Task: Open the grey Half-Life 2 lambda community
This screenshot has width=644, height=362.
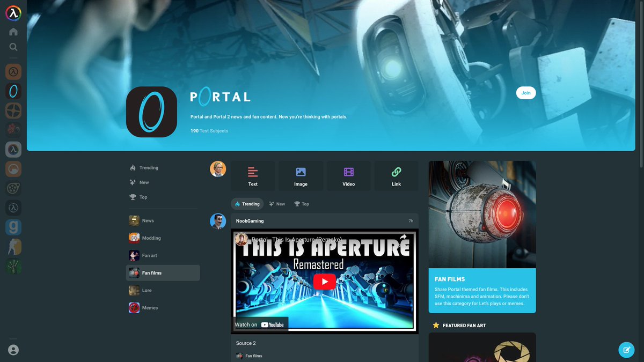Action: click(13, 149)
